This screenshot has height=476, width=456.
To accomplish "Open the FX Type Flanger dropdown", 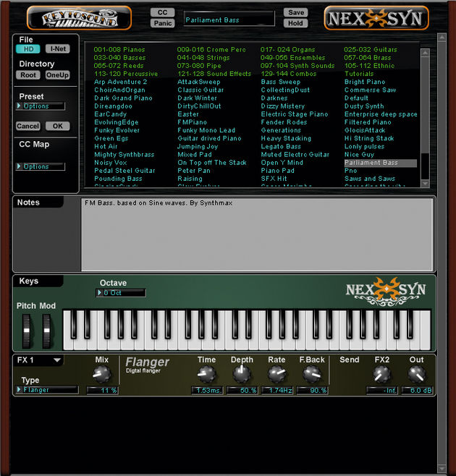I will coord(47,390).
